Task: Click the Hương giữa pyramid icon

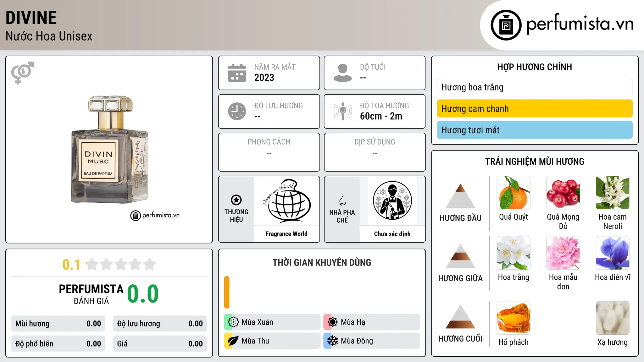Action: [461, 256]
